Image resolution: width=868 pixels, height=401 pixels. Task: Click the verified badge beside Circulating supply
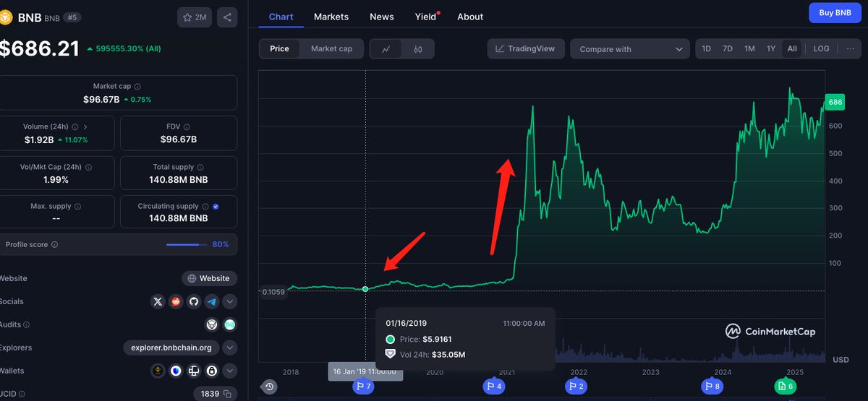[x=216, y=207]
